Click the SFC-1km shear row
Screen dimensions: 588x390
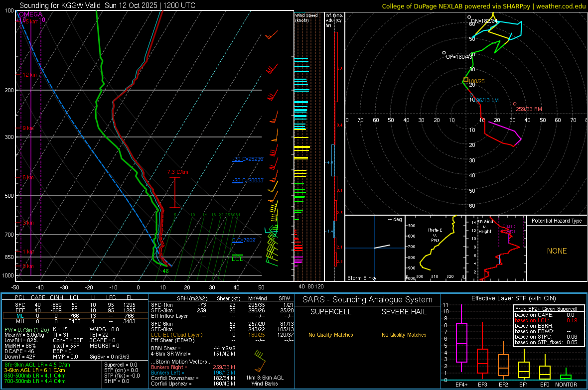pos(222,305)
